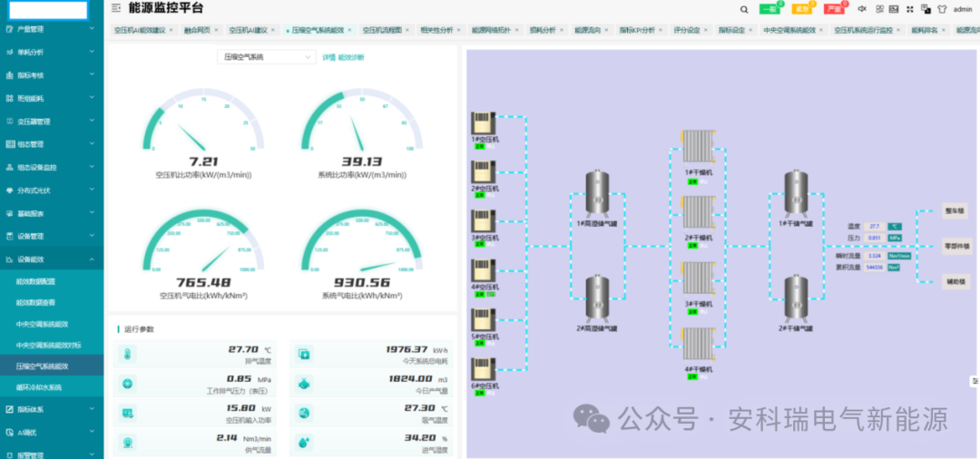Click 1#干储气罐 tank icon
The height and width of the screenshot is (459, 980).
tap(796, 193)
